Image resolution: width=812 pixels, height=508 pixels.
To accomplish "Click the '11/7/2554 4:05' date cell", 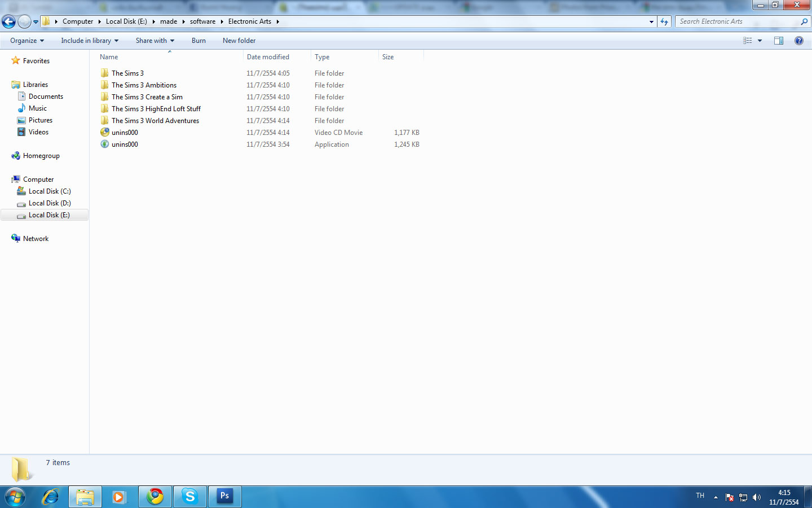I will point(268,73).
